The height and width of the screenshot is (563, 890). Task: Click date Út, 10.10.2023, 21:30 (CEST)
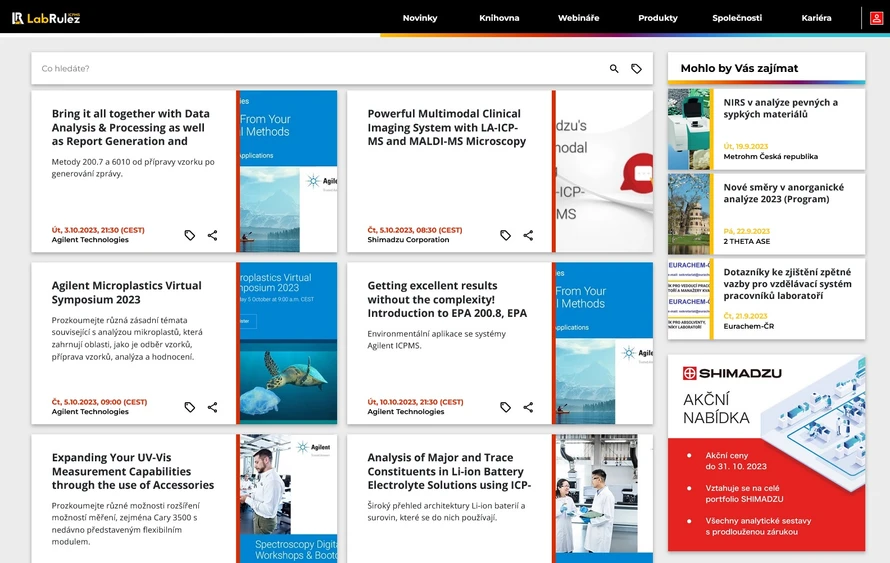tap(415, 402)
